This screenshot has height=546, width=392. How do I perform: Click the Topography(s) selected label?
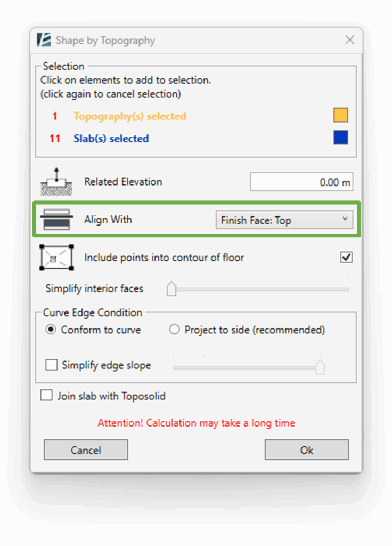tap(130, 116)
